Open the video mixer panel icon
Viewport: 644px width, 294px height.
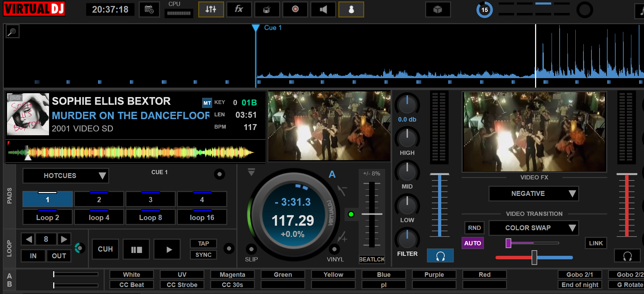[267, 9]
